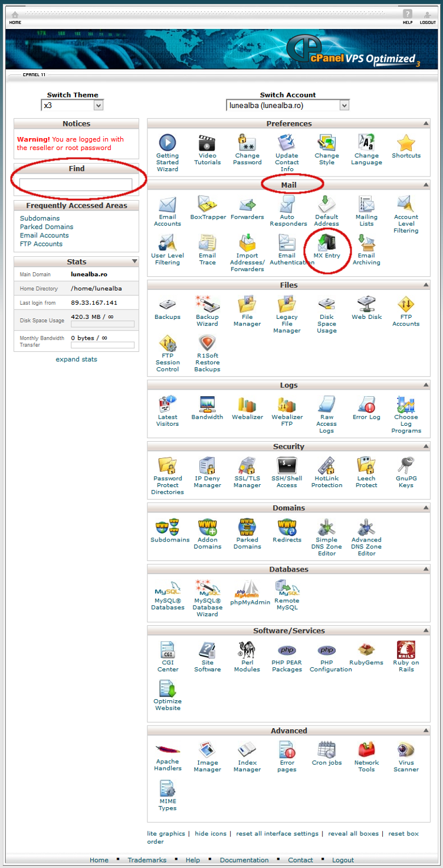Launch phpMyAdmin
443x868 pixels.
coord(250,593)
